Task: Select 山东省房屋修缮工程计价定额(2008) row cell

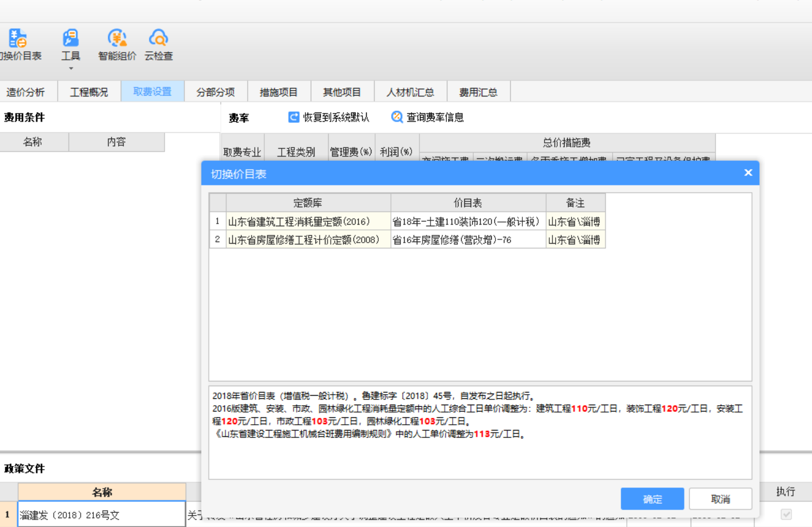Action: coord(308,239)
